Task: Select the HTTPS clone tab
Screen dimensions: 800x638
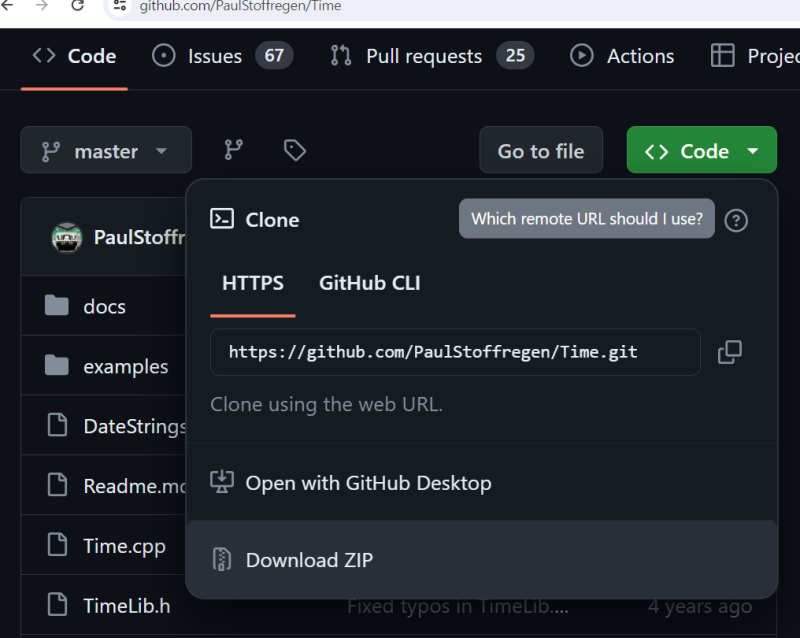Action: (252, 283)
